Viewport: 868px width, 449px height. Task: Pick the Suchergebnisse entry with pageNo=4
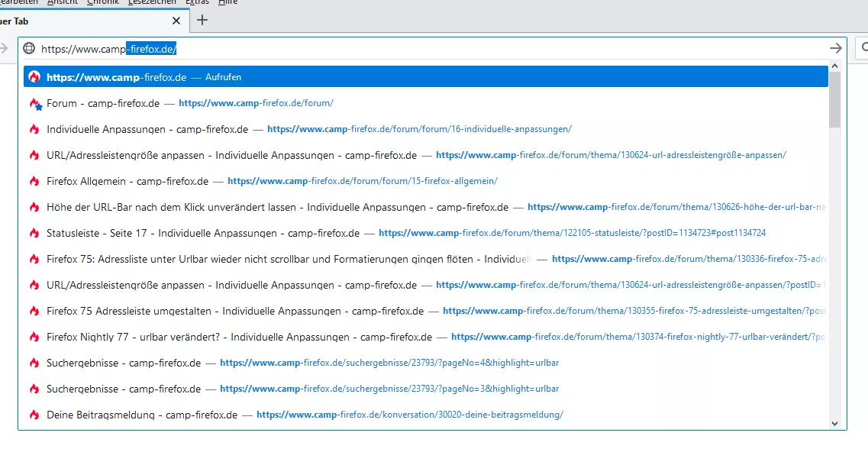[x=123, y=363]
